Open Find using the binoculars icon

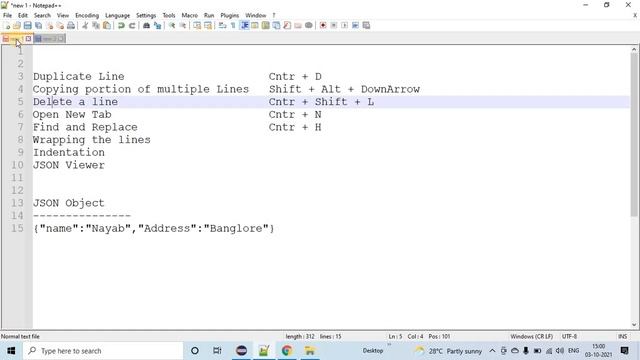146,25
